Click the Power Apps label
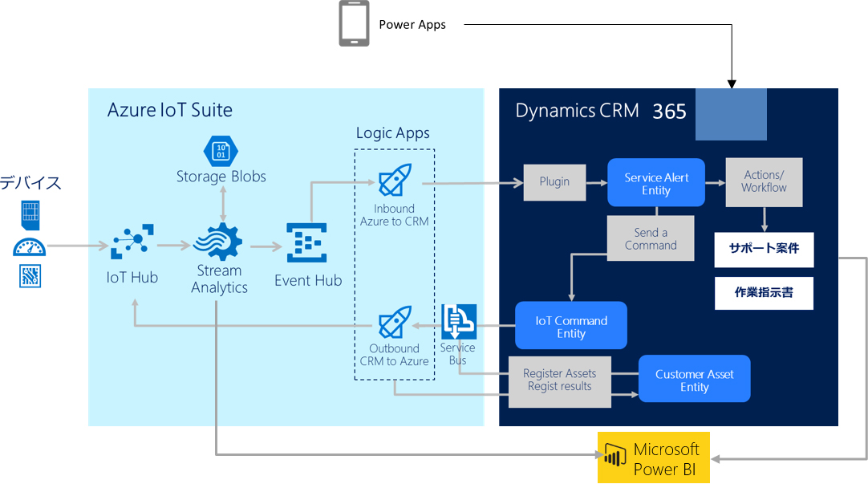868x484 pixels. click(412, 24)
